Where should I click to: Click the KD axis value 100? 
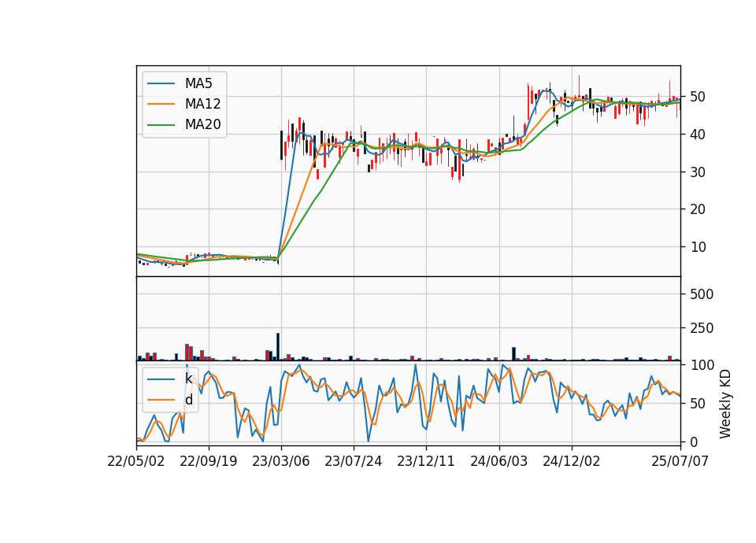(x=702, y=365)
